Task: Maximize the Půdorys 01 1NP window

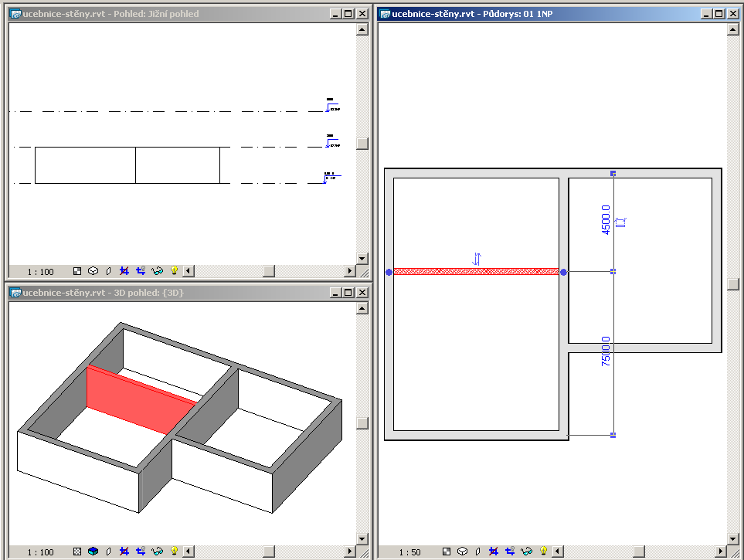Action: (719, 14)
